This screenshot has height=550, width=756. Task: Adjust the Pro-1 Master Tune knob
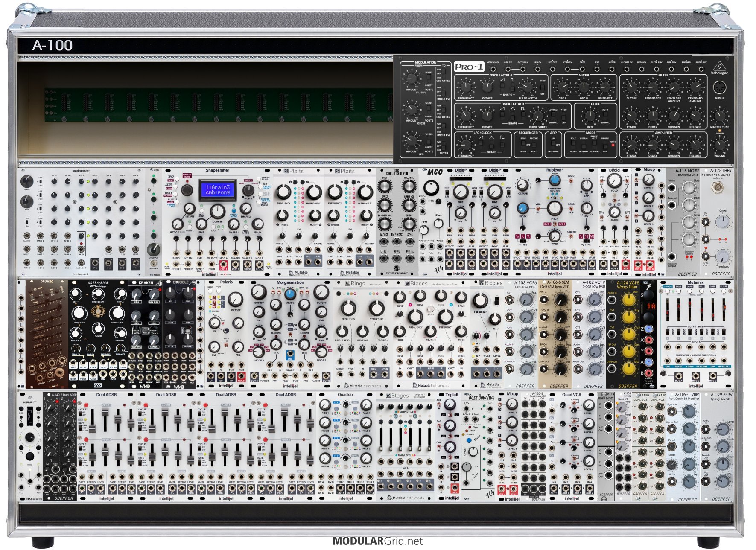click(x=720, y=116)
